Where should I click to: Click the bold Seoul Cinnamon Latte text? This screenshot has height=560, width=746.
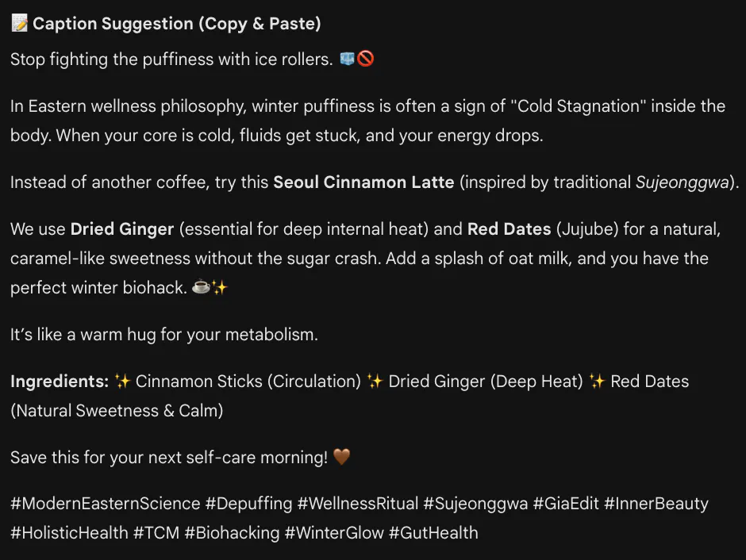pos(363,182)
